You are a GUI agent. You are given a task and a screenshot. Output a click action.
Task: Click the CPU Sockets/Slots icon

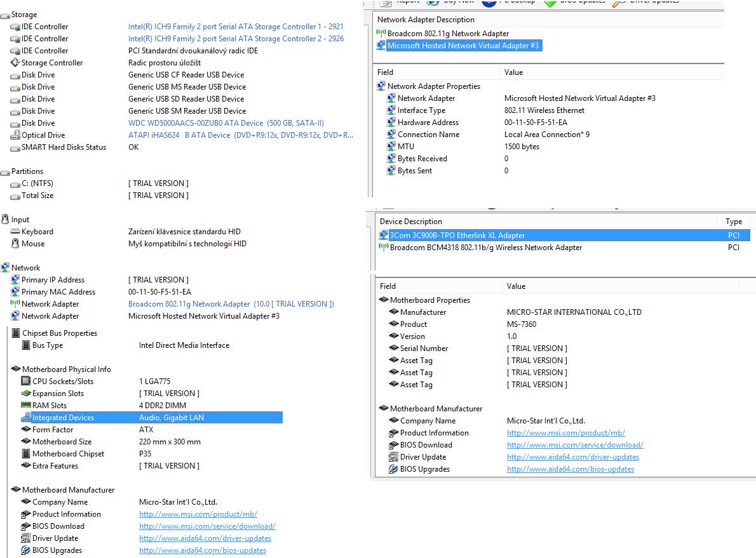[x=26, y=381]
